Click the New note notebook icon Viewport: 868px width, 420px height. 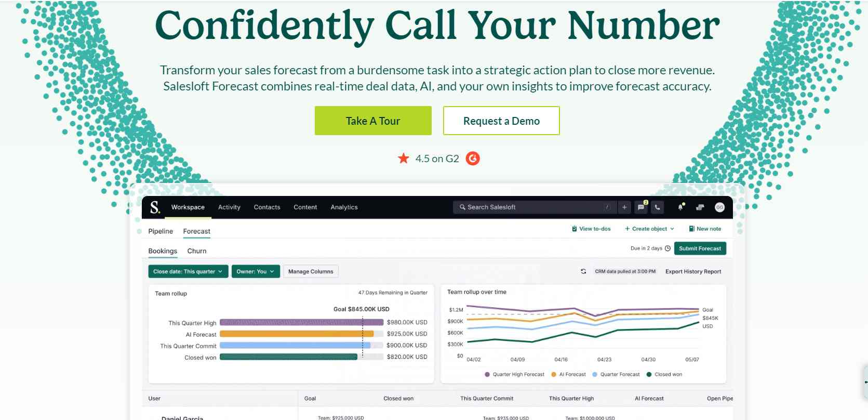click(691, 229)
